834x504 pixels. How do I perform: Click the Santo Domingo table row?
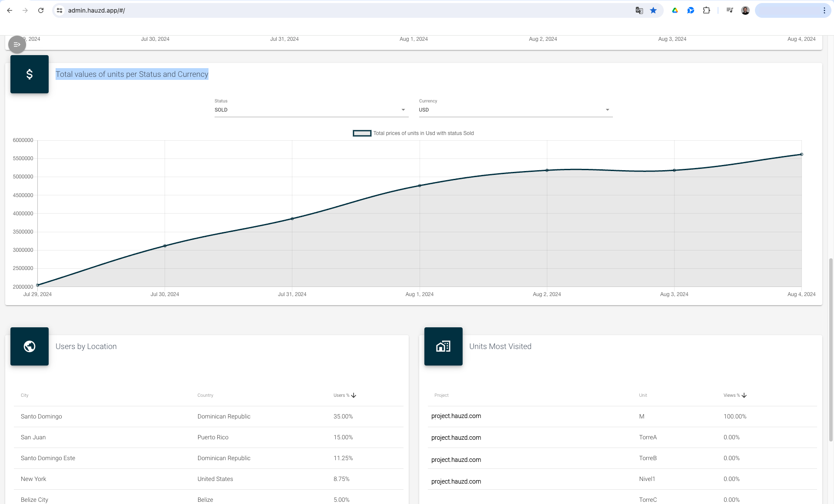click(208, 416)
